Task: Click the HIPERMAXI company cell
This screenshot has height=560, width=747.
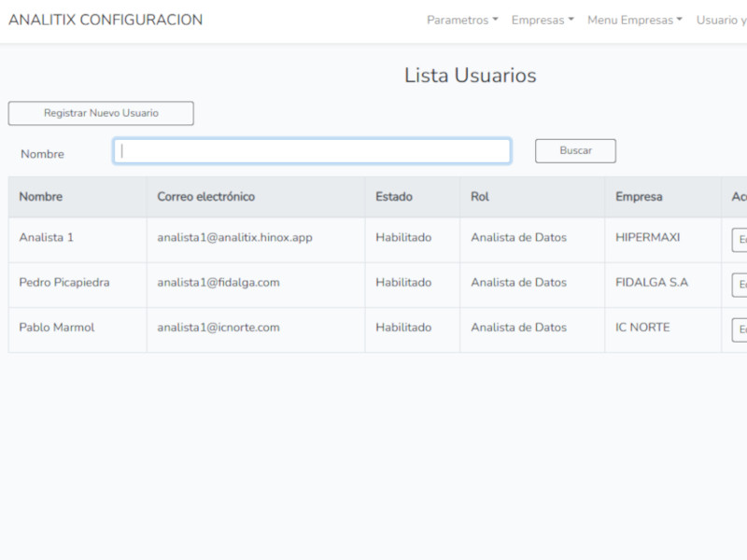Action: (647, 238)
